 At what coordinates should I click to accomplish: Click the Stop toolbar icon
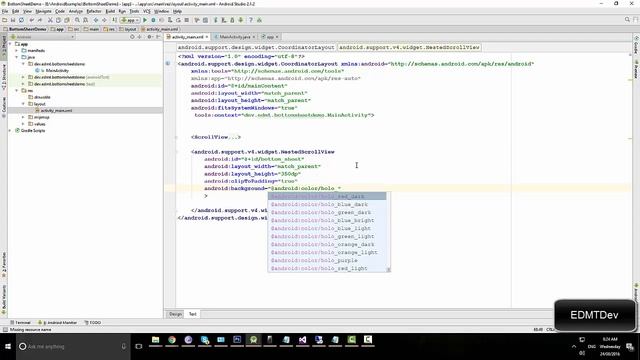click(x=187, y=20)
